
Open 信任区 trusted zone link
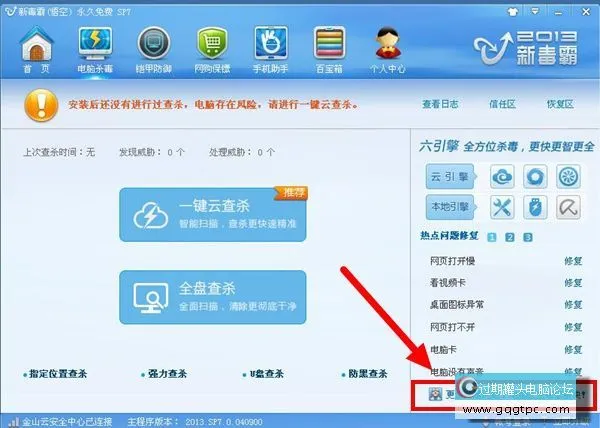(502, 104)
